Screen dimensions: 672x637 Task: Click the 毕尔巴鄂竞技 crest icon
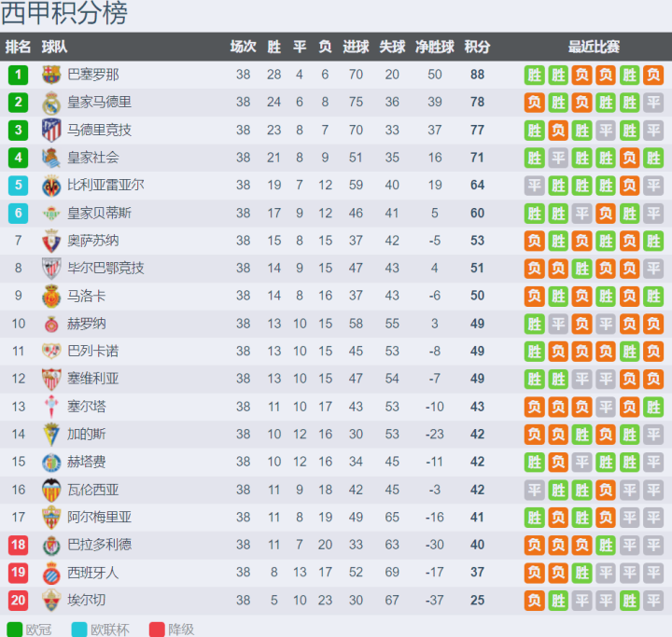tap(51, 269)
